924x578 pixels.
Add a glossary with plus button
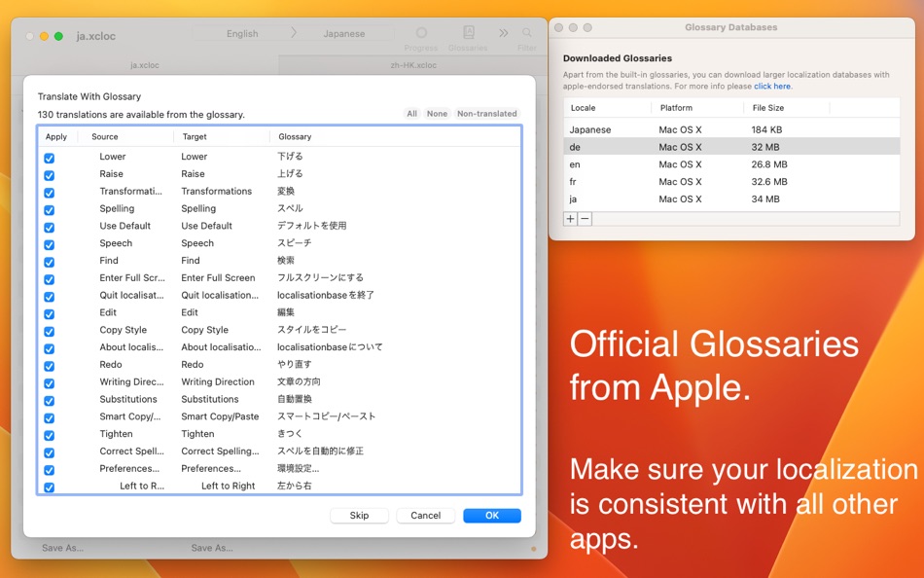pos(570,219)
